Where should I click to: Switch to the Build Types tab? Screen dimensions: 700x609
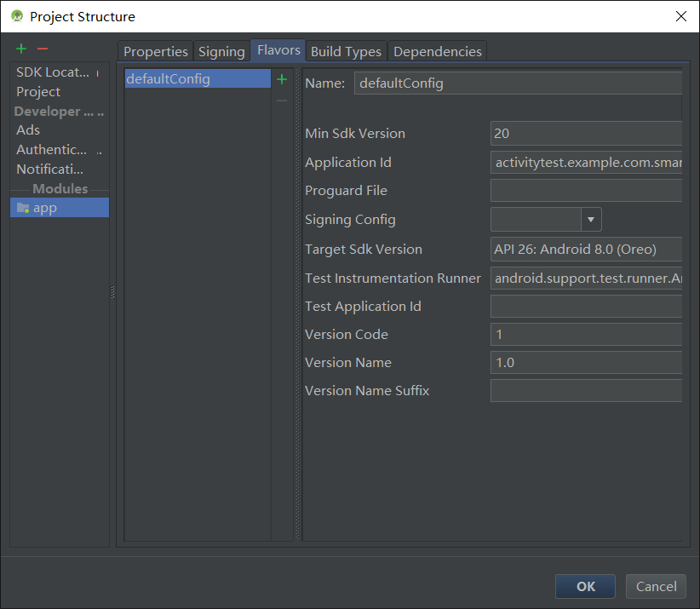[346, 51]
